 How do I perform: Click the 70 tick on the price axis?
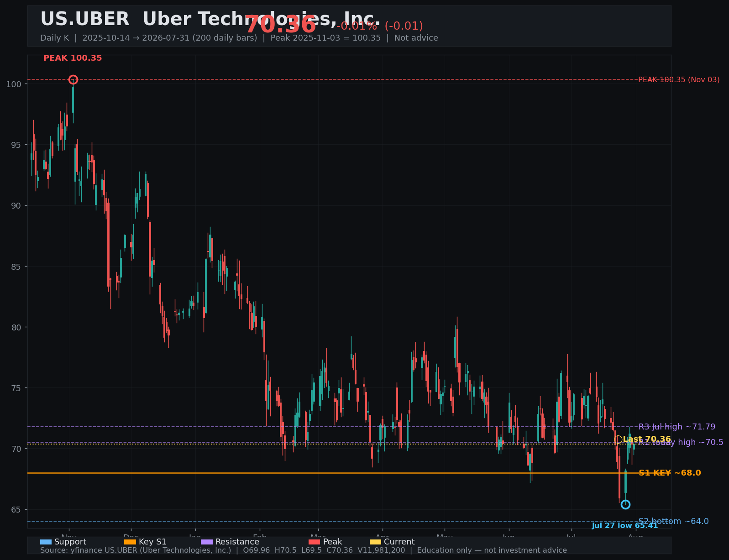16,449
